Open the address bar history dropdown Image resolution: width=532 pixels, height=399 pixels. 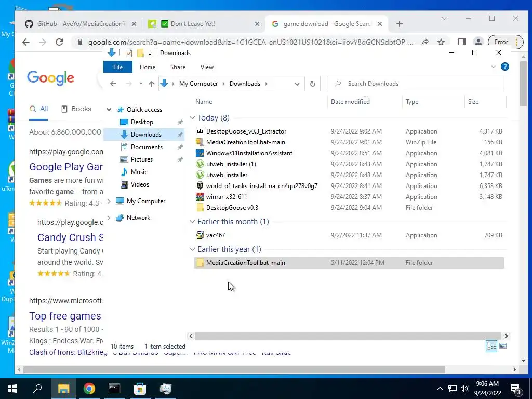297,84
